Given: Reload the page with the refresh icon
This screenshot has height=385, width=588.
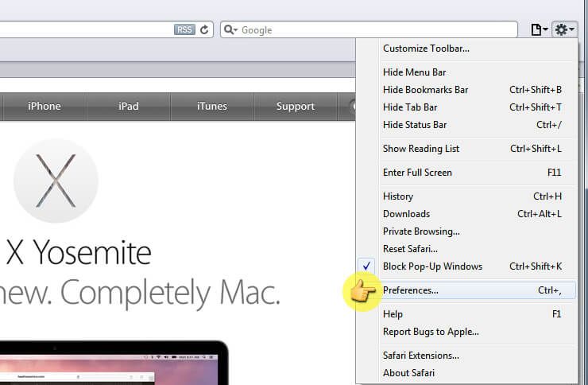Looking at the screenshot, I should pos(204,29).
